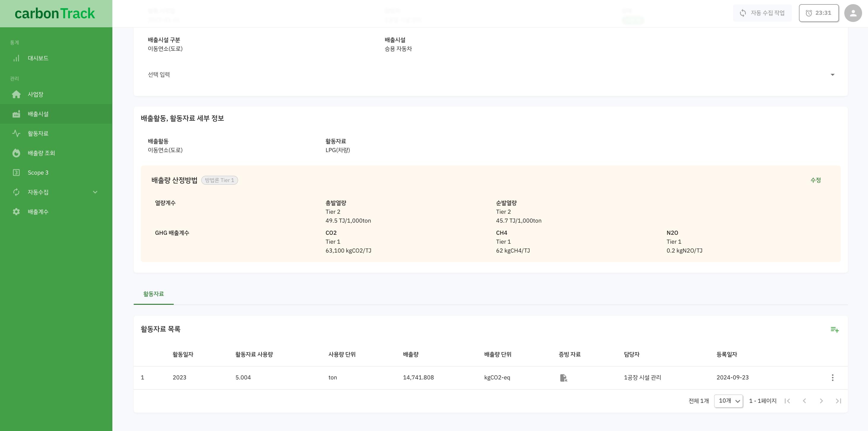The width and height of the screenshot is (868, 431).
Task: Open the 10개 rows-per-page dropdown
Action: click(x=728, y=401)
